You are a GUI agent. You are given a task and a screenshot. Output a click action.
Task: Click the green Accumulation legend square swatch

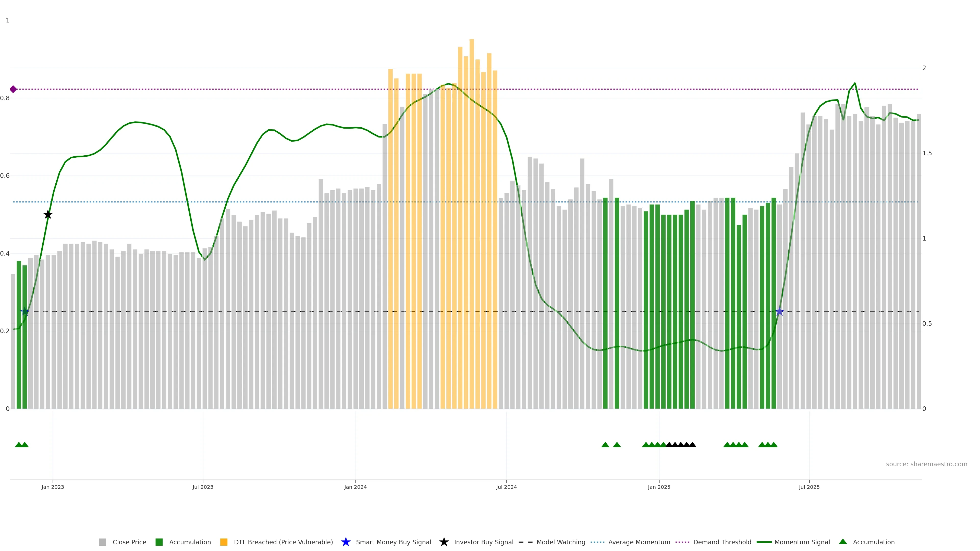pos(159,542)
